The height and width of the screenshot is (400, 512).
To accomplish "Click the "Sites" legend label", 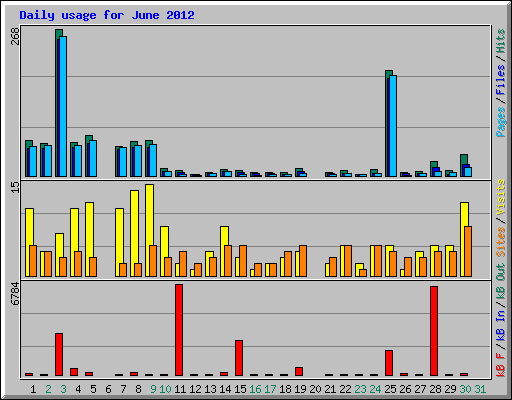I will tap(500, 242).
